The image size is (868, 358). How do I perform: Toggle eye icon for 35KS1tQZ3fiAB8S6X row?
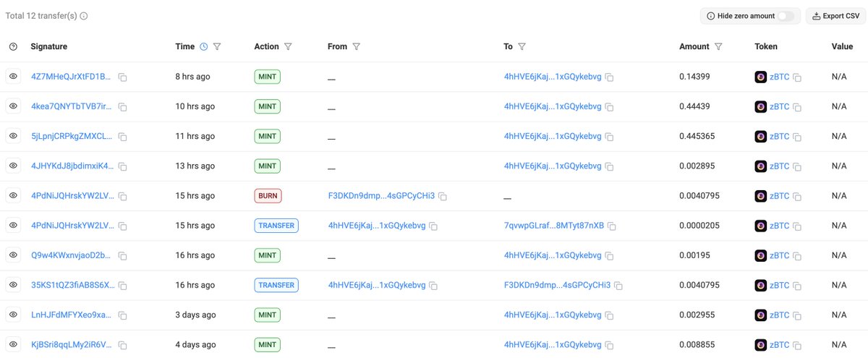13,284
